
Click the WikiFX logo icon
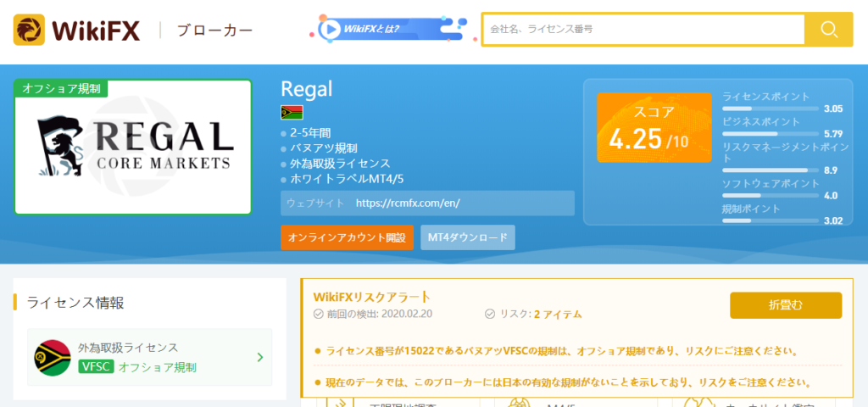(30, 30)
